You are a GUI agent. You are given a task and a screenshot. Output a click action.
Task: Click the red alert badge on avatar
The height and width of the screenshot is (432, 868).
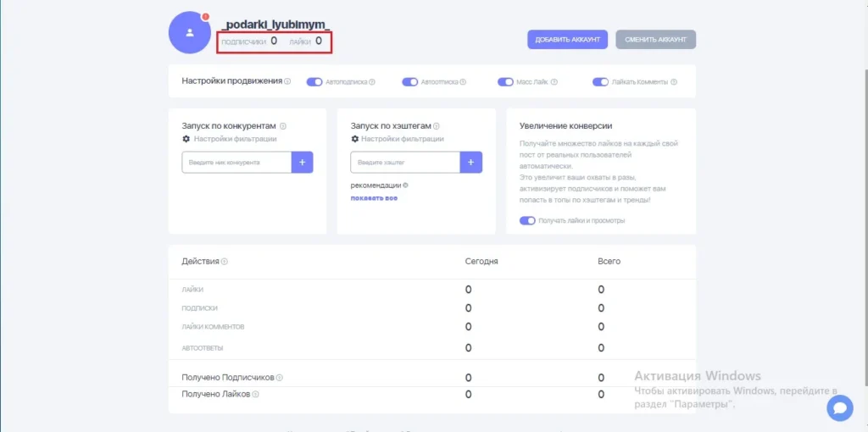coord(206,17)
